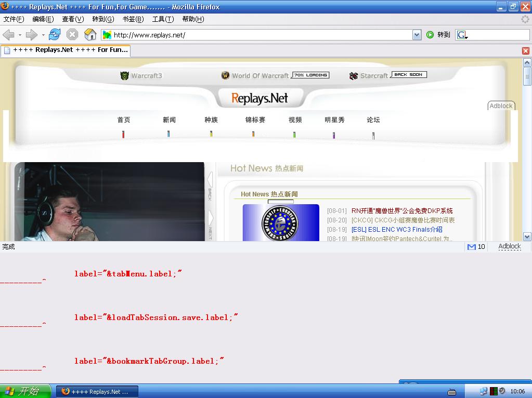The width and height of the screenshot is (532, 398).
Task: Click the Firefox throbber activity icon
Action: click(525, 19)
